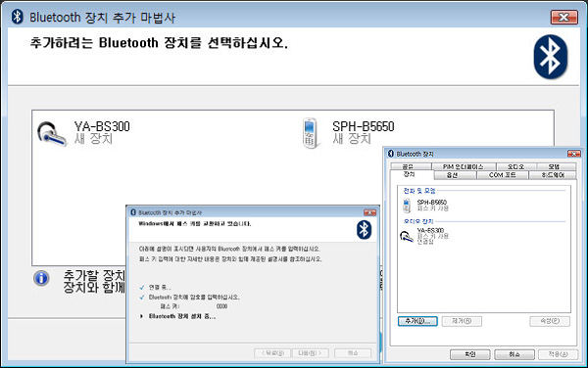Close the main Bluetooth 장치 추가 마법사 window
This screenshot has height=368, width=588.
tap(564, 18)
